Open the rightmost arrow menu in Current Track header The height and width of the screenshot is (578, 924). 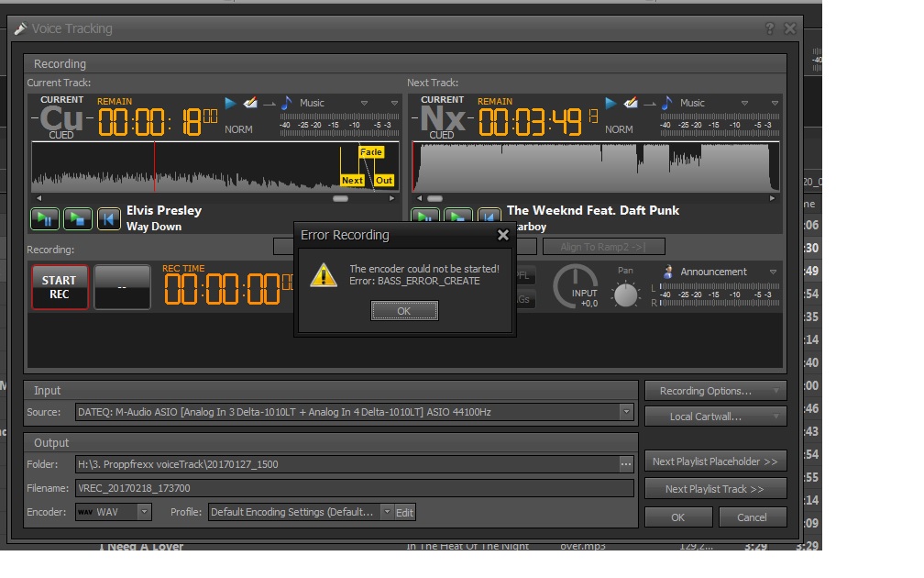tap(394, 103)
